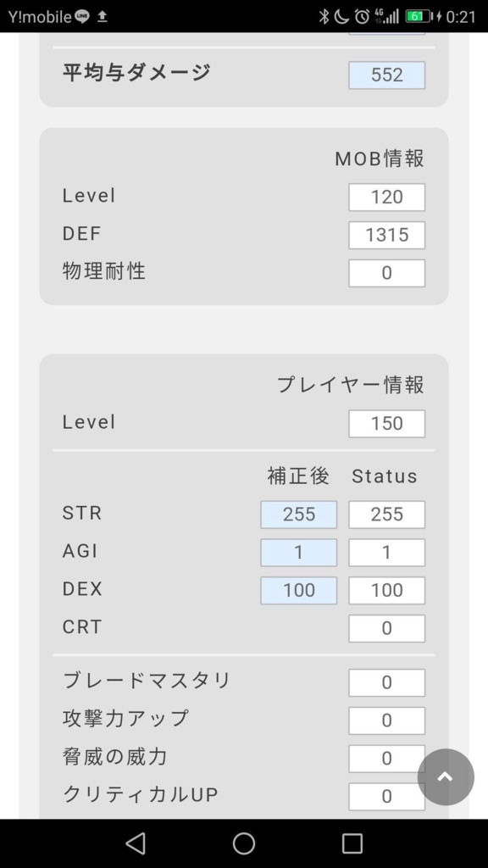The width and height of the screenshot is (488, 868).
Task: Select the STR Status input field
Action: coord(386,515)
